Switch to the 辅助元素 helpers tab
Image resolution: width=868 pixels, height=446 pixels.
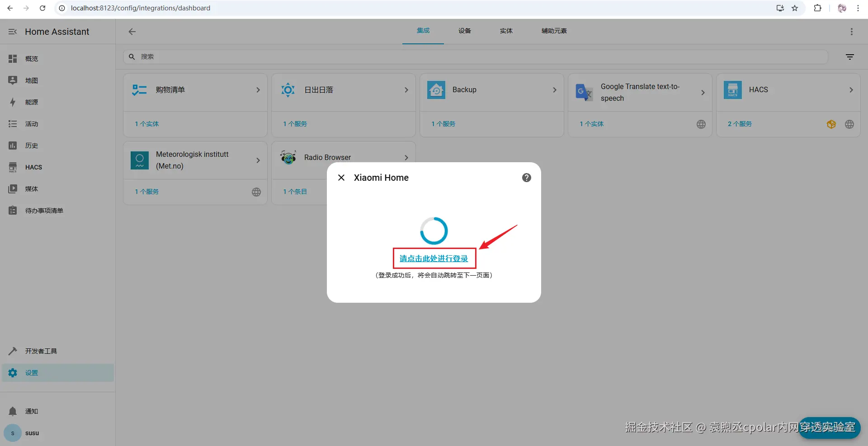point(554,31)
